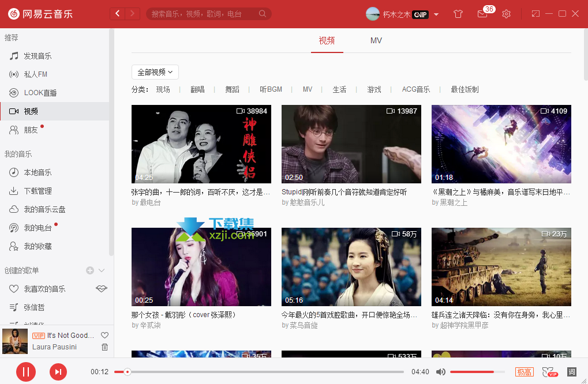Open 我喜欢的音乐 playlist
Image resolution: width=588 pixels, height=384 pixels.
[44, 289]
